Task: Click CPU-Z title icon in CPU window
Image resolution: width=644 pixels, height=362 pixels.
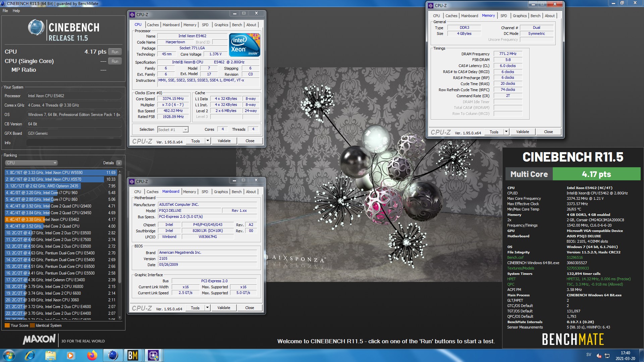Action: coord(132,14)
